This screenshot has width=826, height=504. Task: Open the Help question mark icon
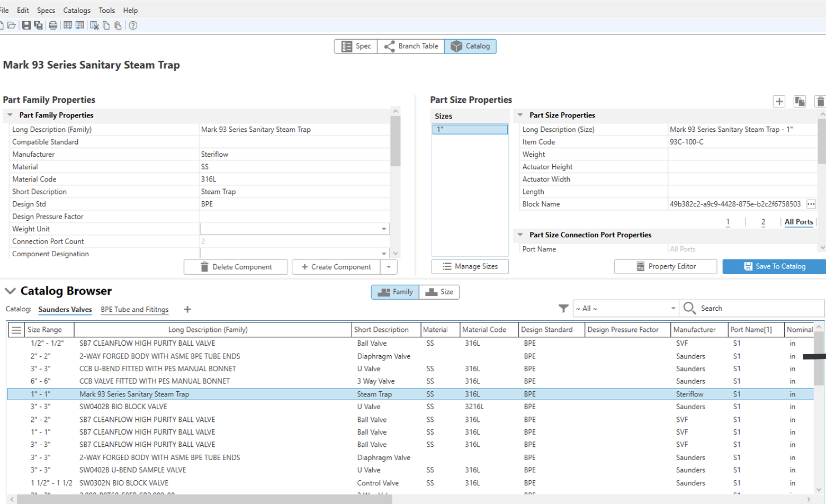click(133, 25)
